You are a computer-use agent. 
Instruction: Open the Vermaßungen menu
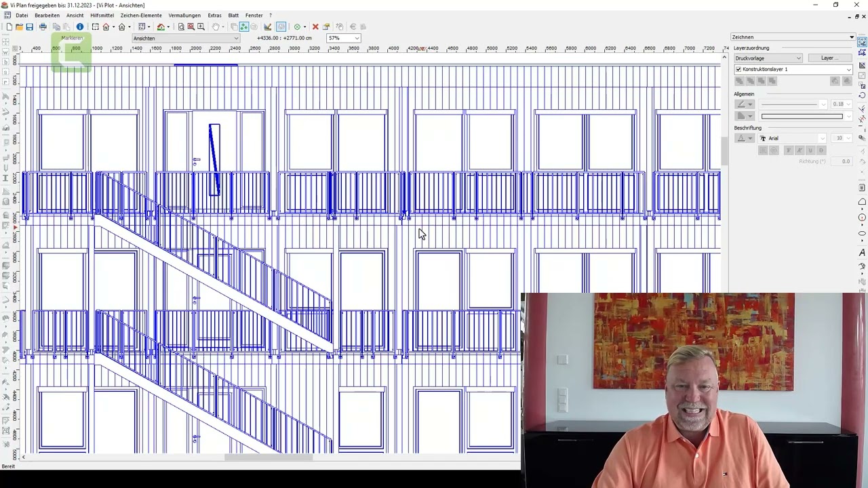click(184, 15)
